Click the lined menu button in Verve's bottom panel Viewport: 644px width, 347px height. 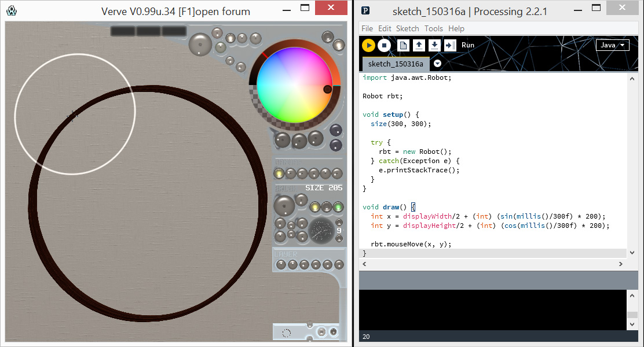[321, 331]
